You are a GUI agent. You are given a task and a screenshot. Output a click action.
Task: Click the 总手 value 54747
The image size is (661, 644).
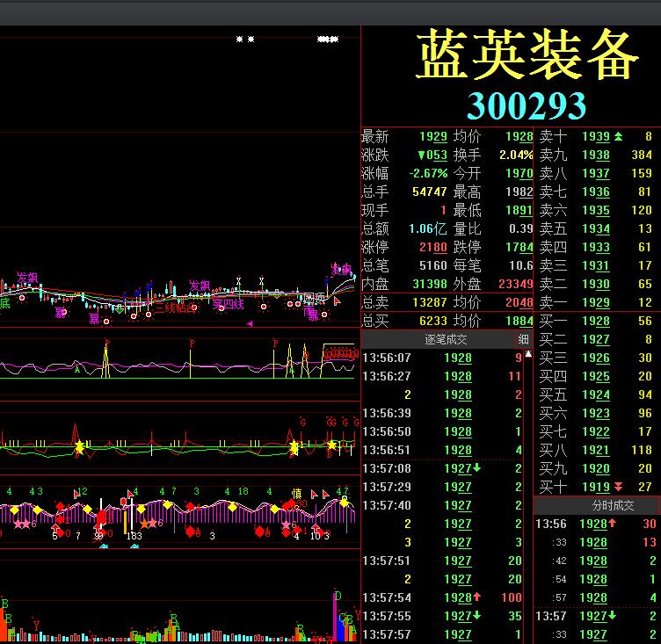(430, 192)
